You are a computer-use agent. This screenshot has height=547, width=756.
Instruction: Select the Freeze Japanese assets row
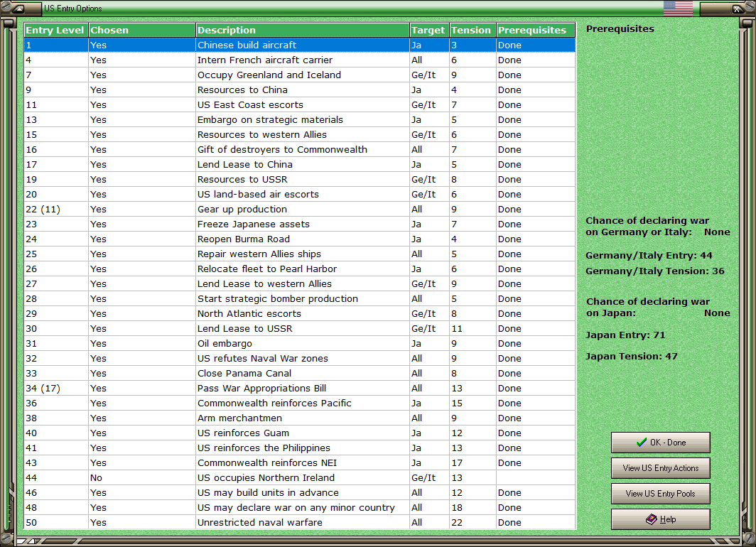click(x=301, y=224)
